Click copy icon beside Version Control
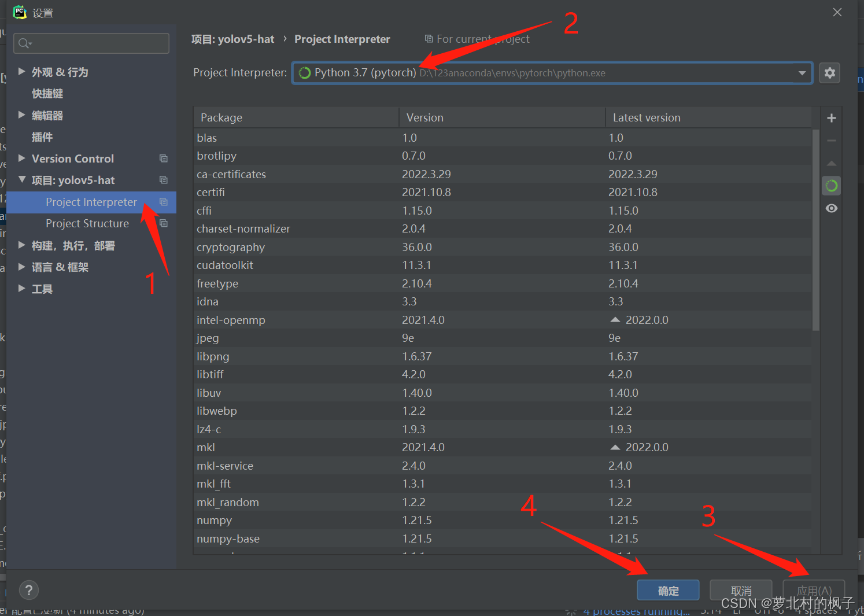 (164, 158)
